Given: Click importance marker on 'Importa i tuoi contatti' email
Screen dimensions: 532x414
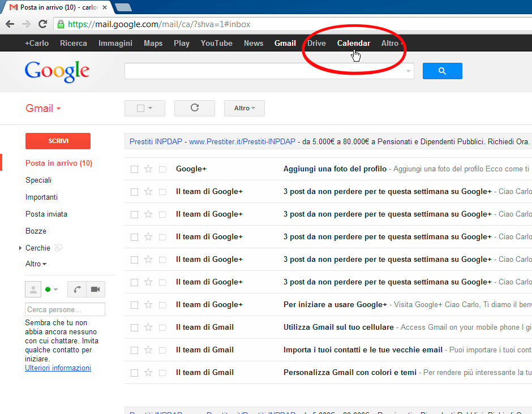Looking at the screenshot, I should pyautogui.click(x=163, y=350).
